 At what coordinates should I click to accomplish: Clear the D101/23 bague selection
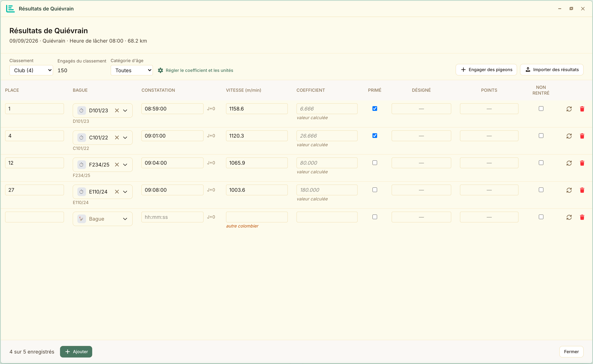[x=117, y=110]
